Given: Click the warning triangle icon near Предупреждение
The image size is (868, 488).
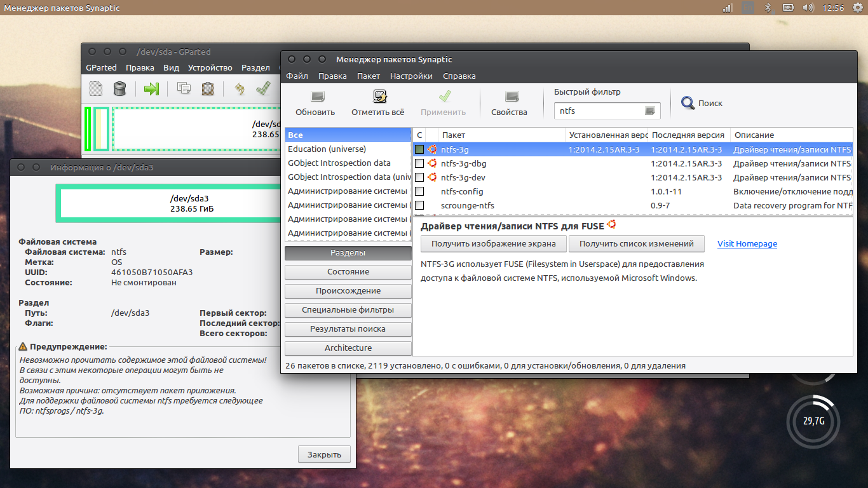Looking at the screenshot, I should point(23,346).
